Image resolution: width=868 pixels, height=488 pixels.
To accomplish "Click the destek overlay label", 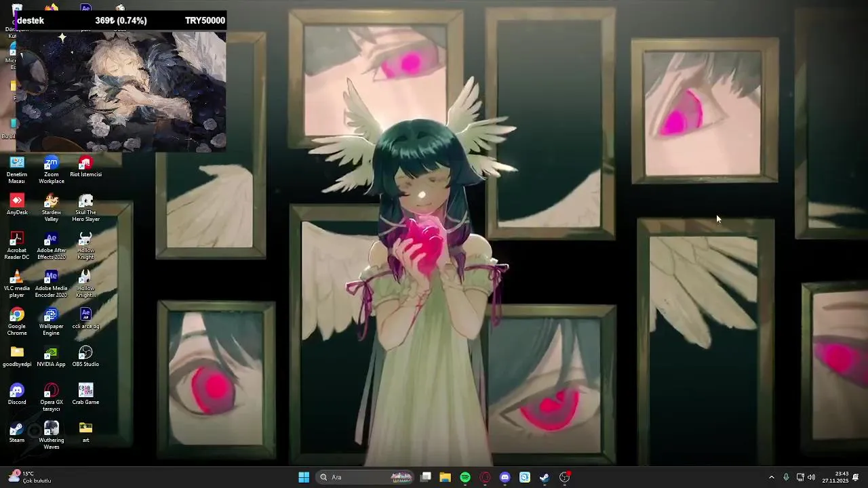I will [31, 20].
